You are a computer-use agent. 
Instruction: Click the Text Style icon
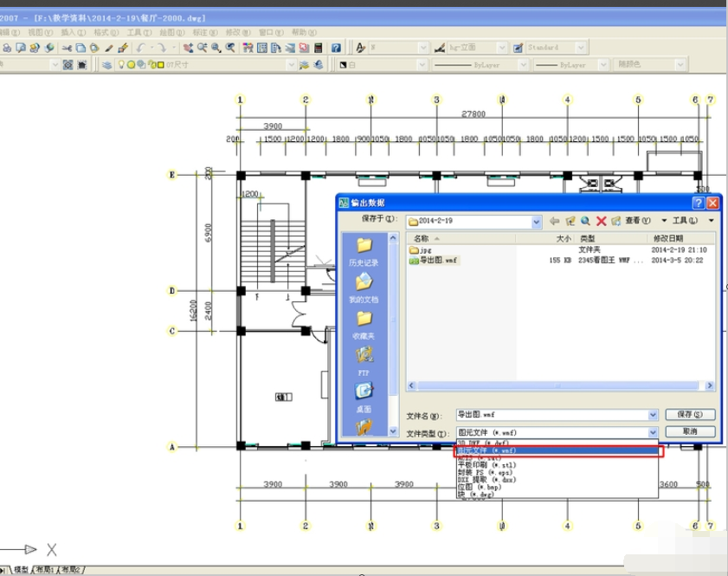pos(361,48)
